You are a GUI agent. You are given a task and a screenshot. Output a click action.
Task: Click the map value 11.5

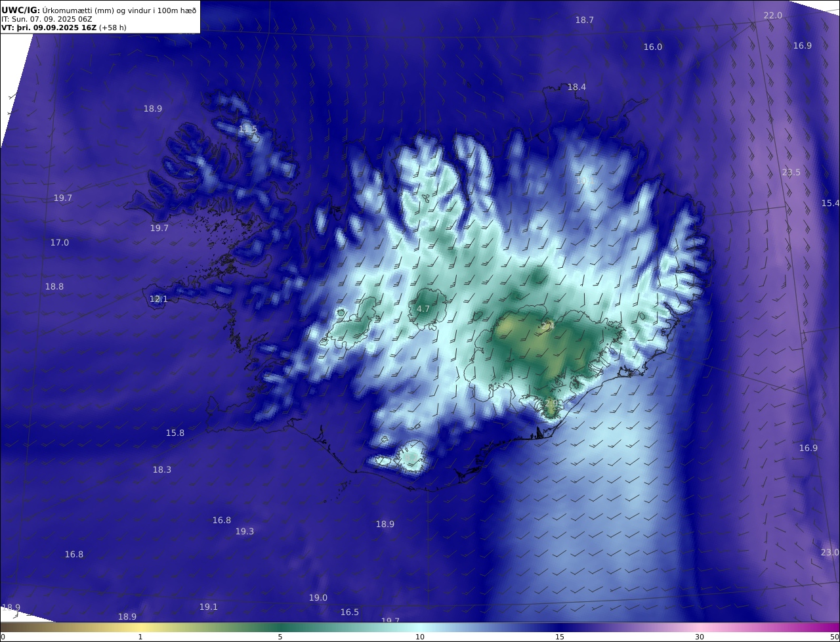point(248,129)
